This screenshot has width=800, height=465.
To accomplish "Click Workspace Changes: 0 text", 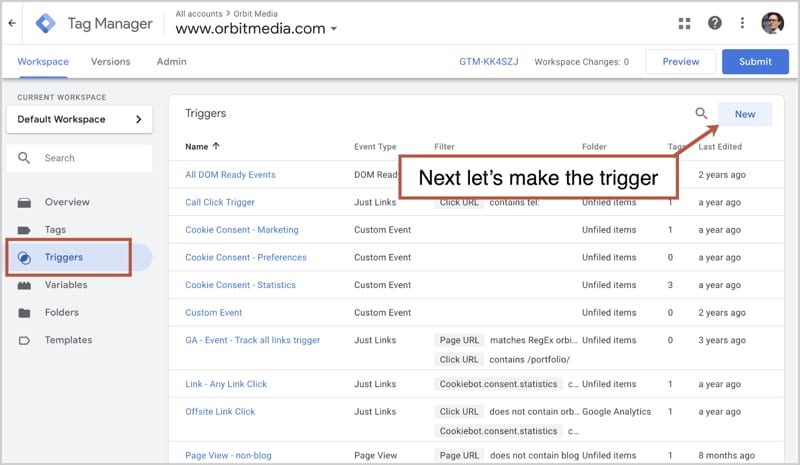I will pyautogui.click(x=582, y=62).
